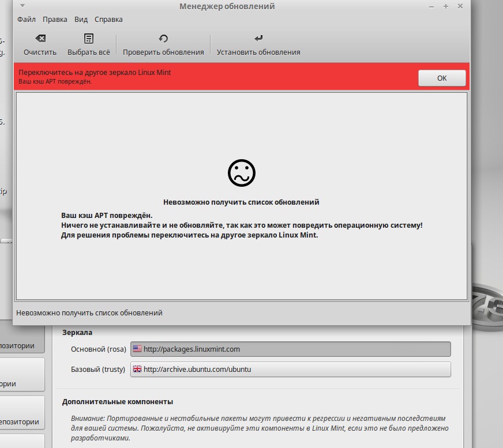This screenshot has height=448, width=503.
Task: Maximize the Менеджер обновлений window
Action: click(446, 6)
